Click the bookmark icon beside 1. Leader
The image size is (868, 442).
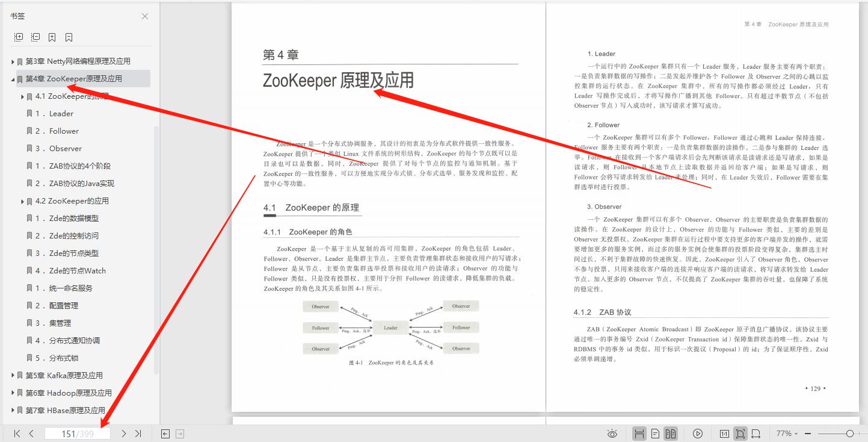click(x=29, y=114)
